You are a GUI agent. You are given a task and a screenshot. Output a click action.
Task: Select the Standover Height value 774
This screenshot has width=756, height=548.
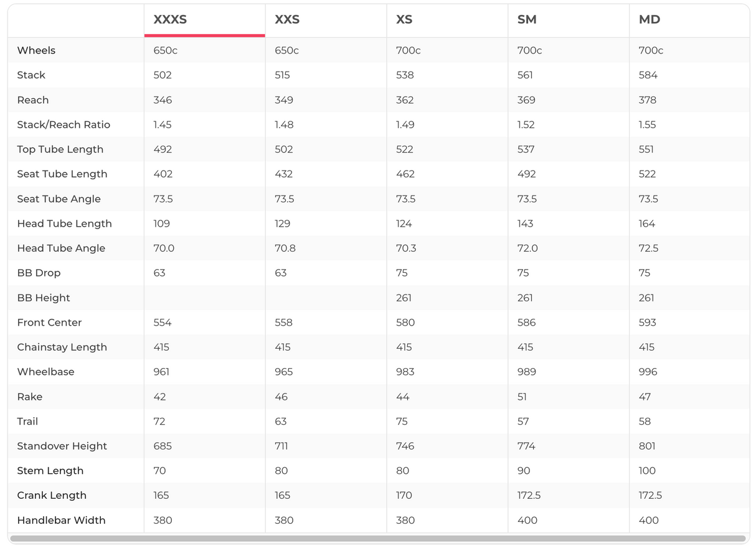pyautogui.click(x=526, y=446)
